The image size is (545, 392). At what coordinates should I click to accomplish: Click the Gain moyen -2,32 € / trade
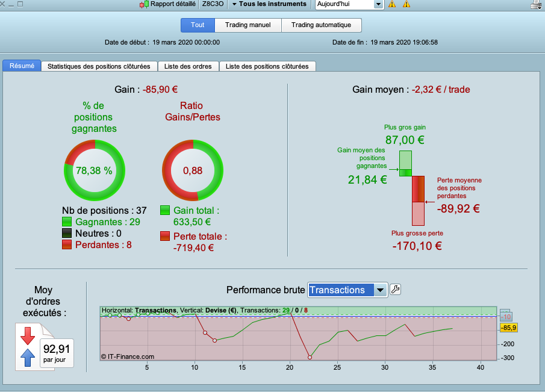411,90
